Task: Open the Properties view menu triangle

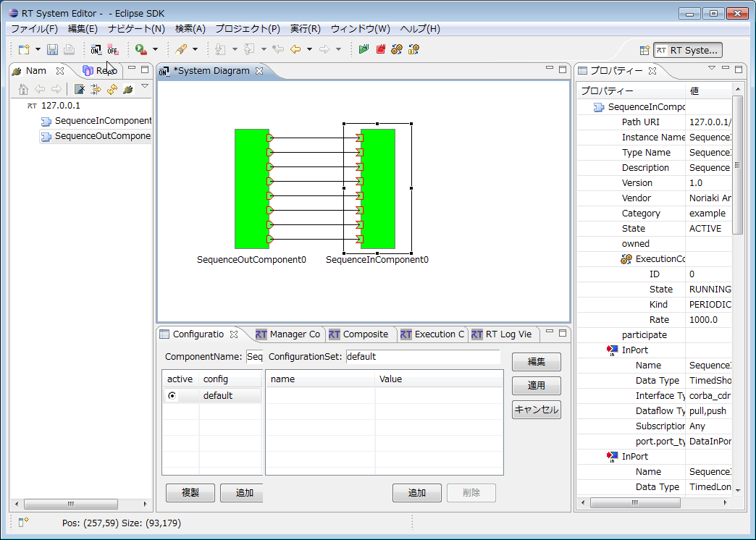Action: pyautogui.click(x=712, y=69)
